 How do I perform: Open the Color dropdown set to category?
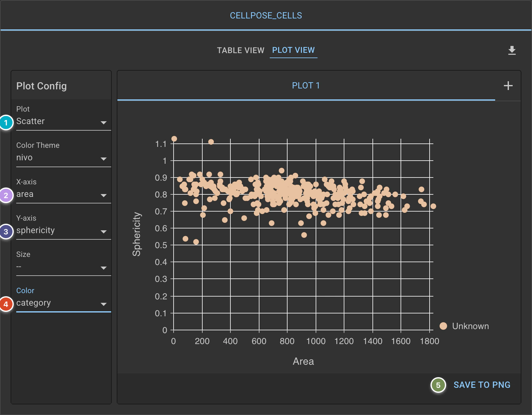pyautogui.click(x=63, y=303)
